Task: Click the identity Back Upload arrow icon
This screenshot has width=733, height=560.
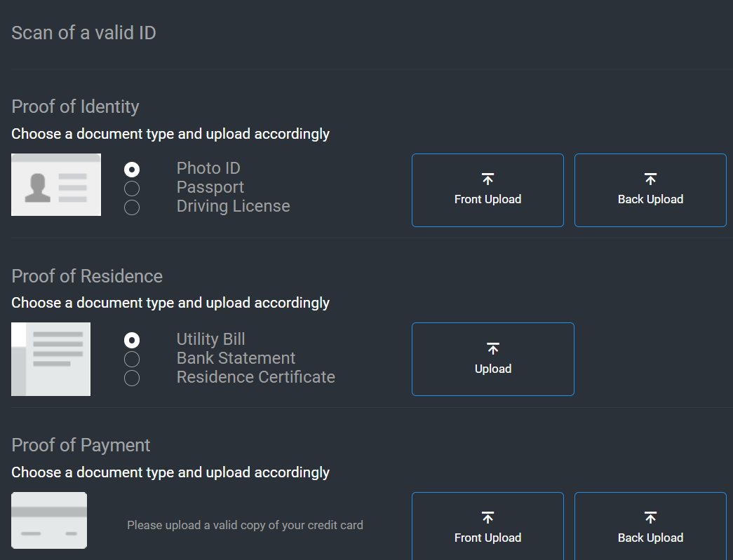Action: [x=650, y=179]
